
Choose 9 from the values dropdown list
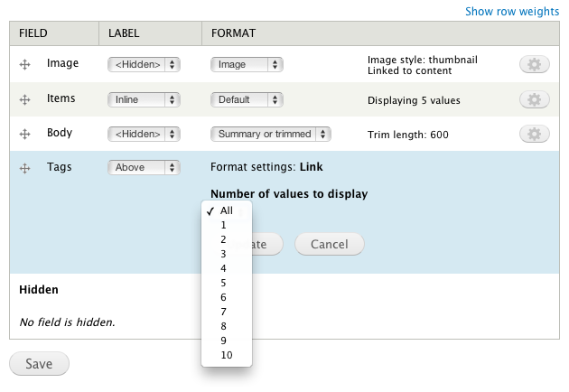(x=227, y=341)
